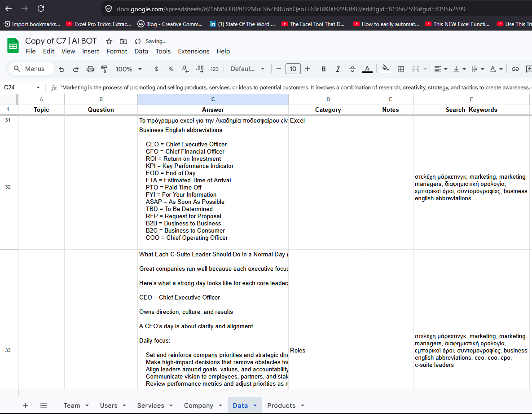Open the Data sheet tab menu arrow
This screenshot has width=532, height=414.
(x=255, y=405)
